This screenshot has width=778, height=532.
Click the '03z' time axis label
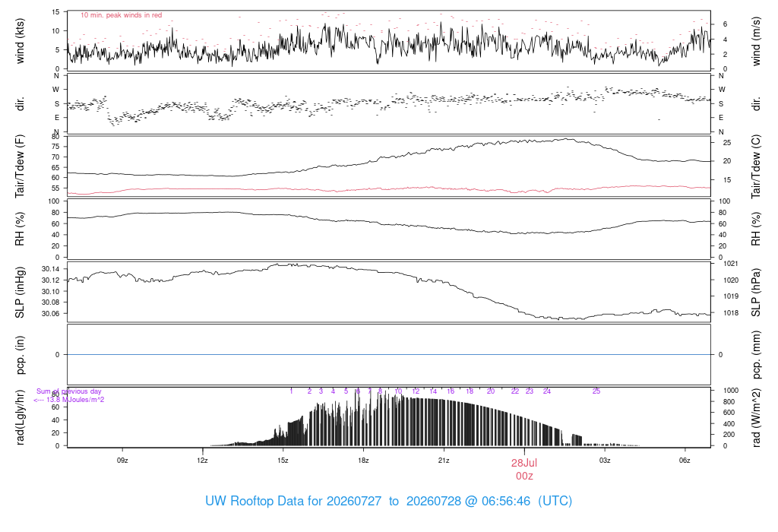coord(604,461)
